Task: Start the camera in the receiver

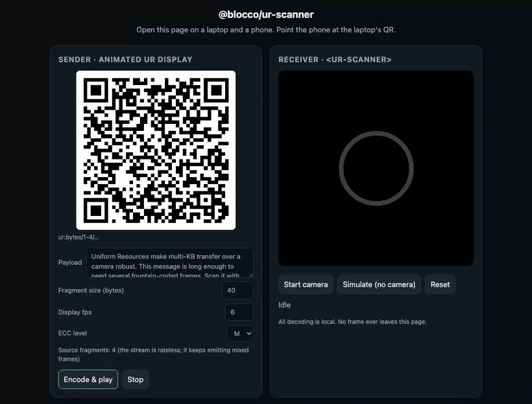Action: pyautogui.click(x=306, y=284)
